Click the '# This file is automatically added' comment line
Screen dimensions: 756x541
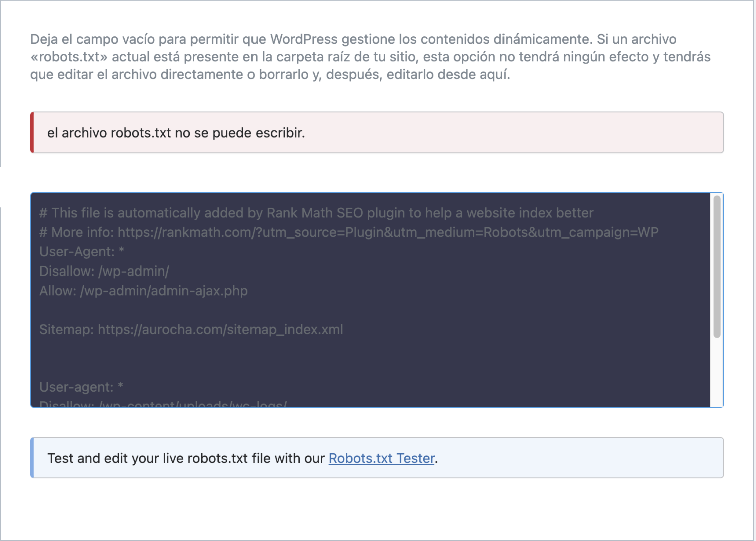pos(316,213)
